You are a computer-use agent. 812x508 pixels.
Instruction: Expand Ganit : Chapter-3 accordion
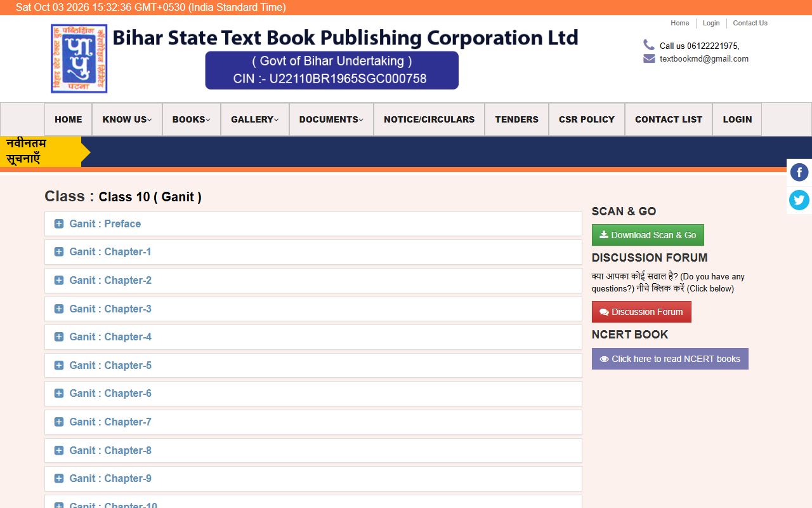(x=313, y=309)
